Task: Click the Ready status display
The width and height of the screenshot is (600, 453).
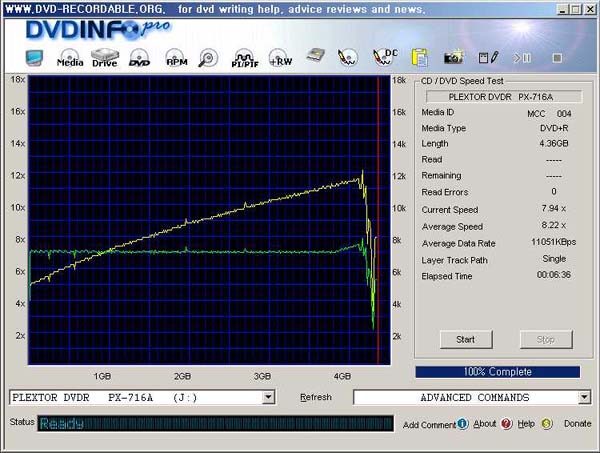Action: (x=215, y=424)
